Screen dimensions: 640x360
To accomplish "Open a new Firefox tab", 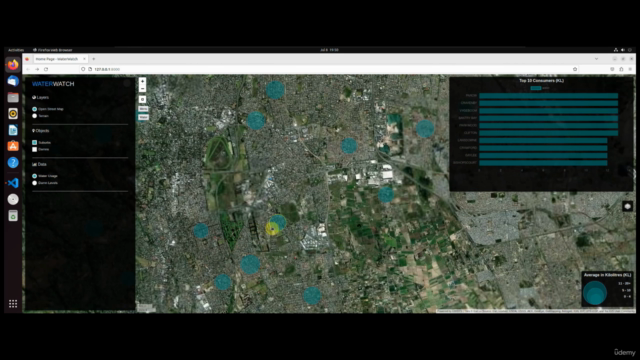I will (93, 59).
